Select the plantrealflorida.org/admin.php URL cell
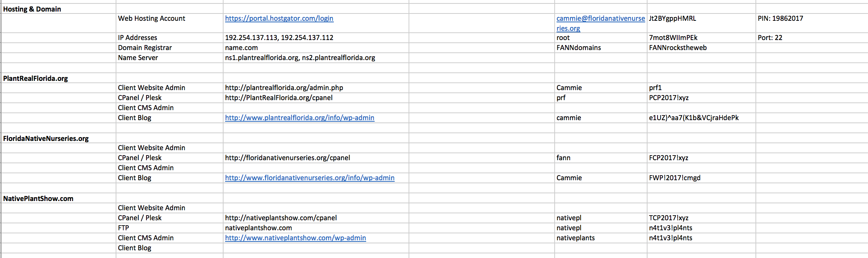 [x=284, y=88]
